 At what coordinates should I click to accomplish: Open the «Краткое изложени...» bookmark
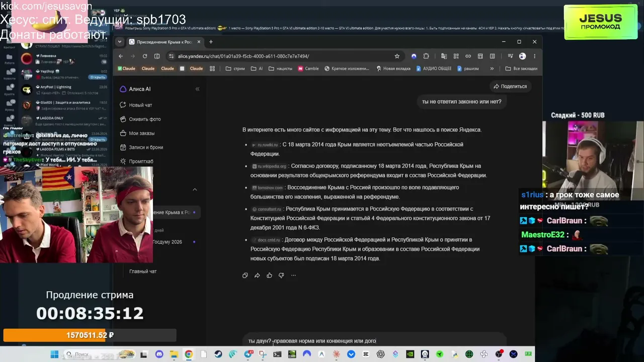pyautogui.click(x=347, y=68)
